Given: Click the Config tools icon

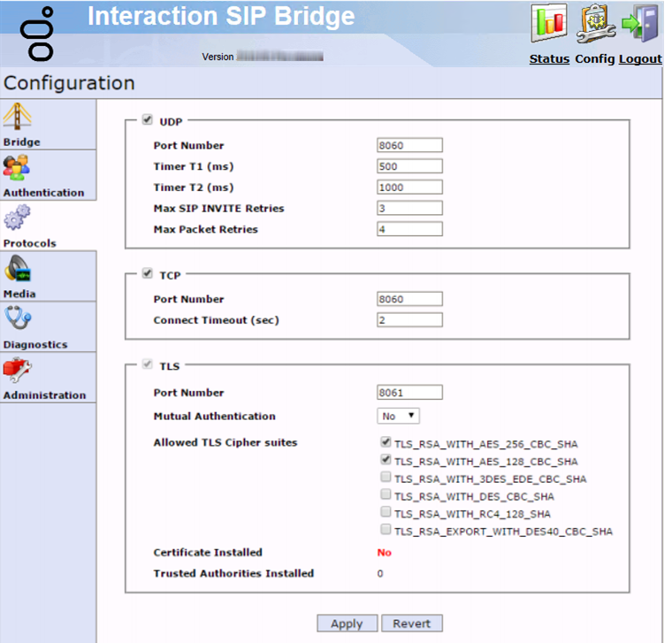Looking at the screenshot, I should (x=595, y=24).
